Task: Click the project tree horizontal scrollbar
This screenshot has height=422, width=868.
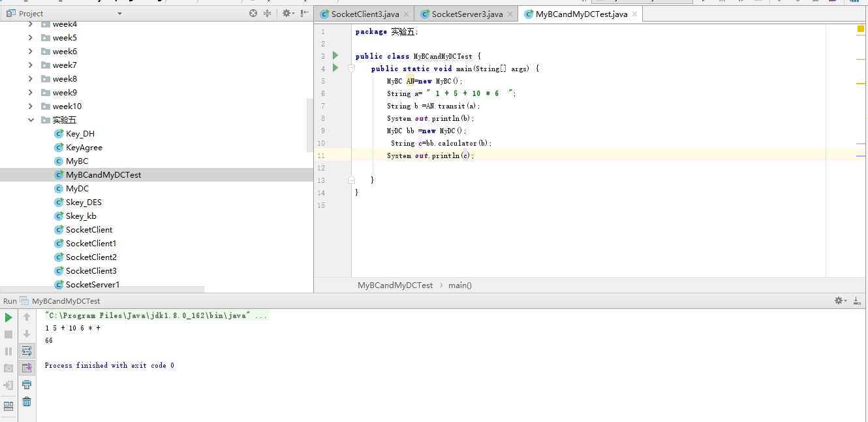Action: click(102, 289)
